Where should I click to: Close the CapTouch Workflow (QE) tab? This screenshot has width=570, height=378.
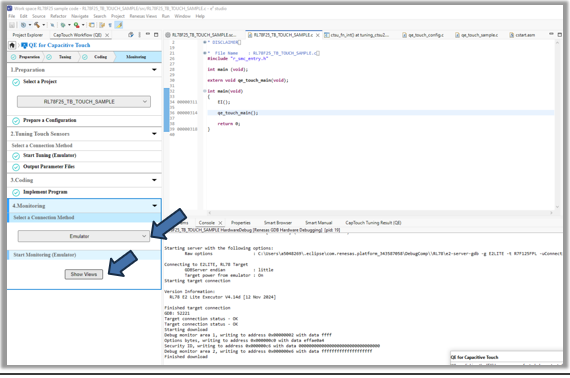(x=107, y=35)
